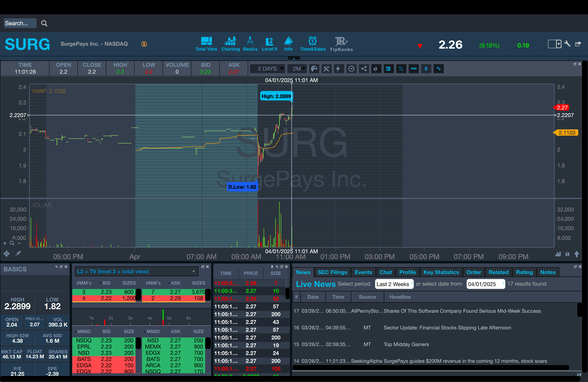
Task: Open the 2 DAYS range dropdown
Action: click(268, 69)
